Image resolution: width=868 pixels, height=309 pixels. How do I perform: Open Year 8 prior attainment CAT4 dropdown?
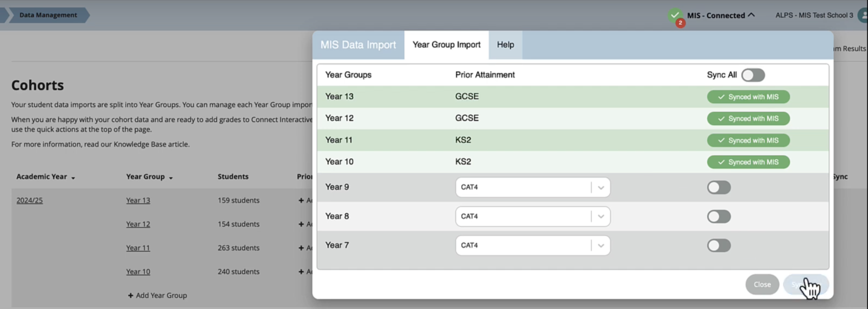[532, 216]
